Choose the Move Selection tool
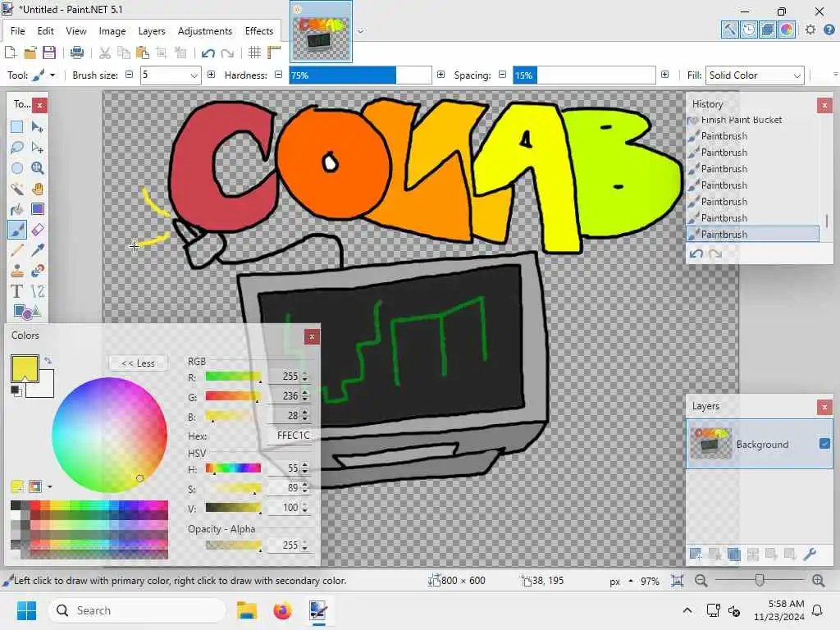Screen dimensions: 840x630 pyautogui.click(x=38, y=148)
